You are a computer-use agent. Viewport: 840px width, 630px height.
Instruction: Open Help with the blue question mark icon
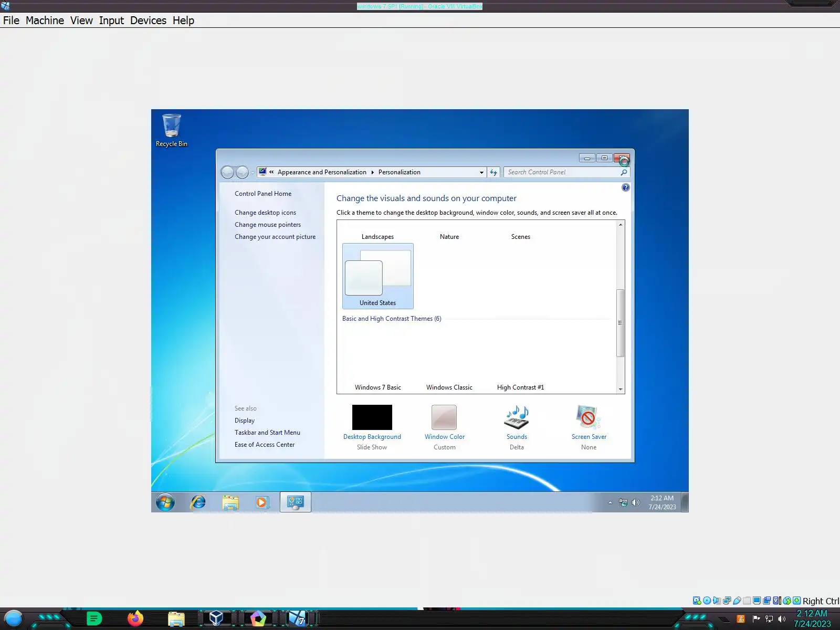tap(625, 187)
